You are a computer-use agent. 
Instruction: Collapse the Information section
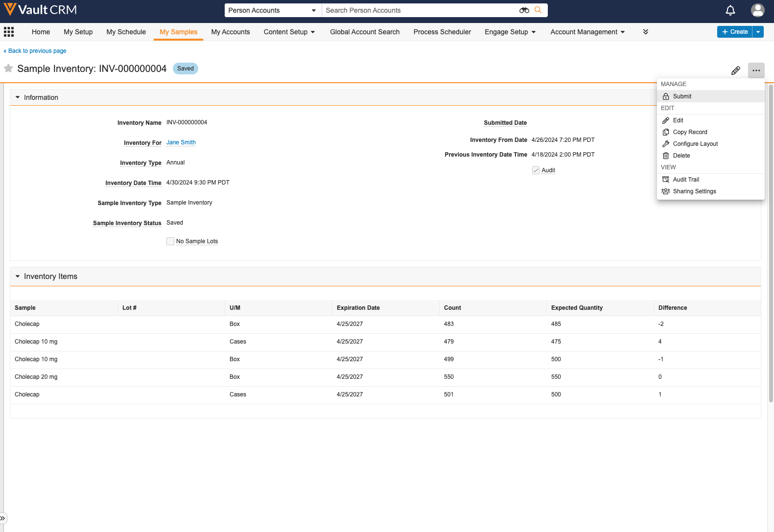pos(18,97)
